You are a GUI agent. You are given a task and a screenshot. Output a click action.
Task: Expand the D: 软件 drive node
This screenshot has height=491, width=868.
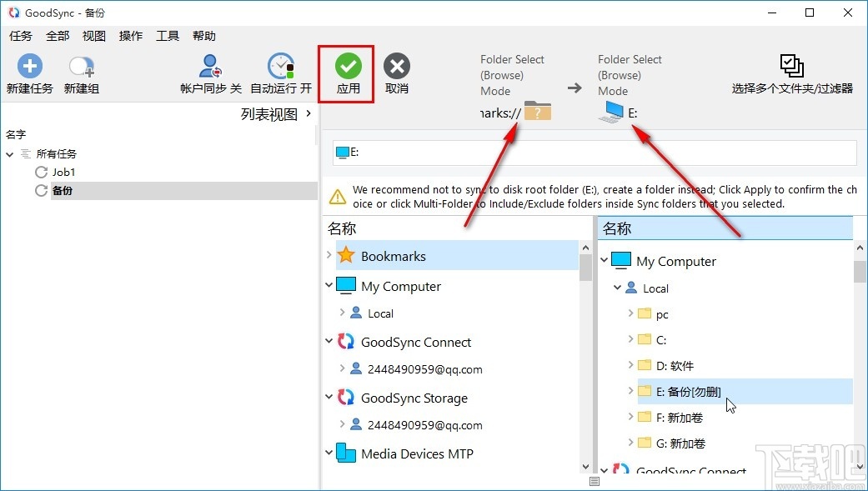coord(630,366)
